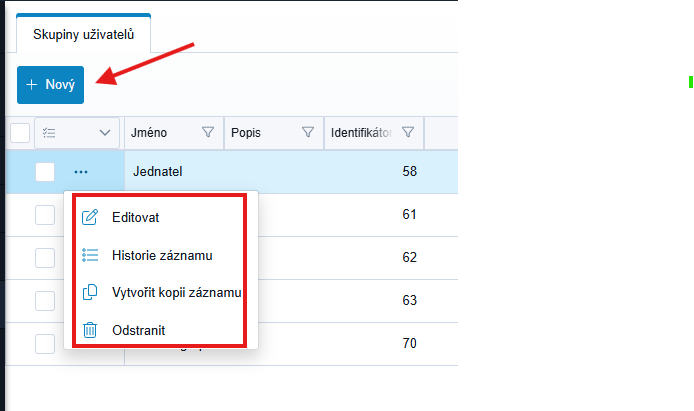This screenshot has width=694, height=411.
Task: Click the copy icon for Vytvořit kopii záznamu
Action: pyautogui.click(x=90, y=292)
